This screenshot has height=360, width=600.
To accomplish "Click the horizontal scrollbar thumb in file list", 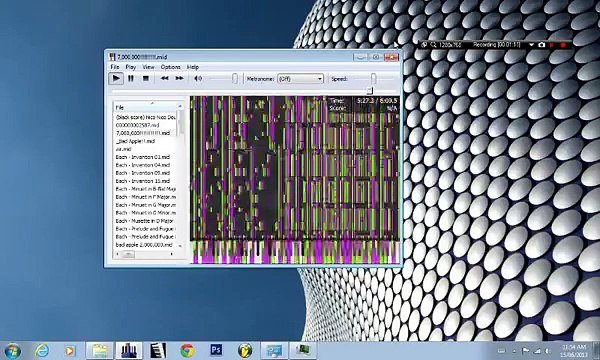I will pos(128,254).
